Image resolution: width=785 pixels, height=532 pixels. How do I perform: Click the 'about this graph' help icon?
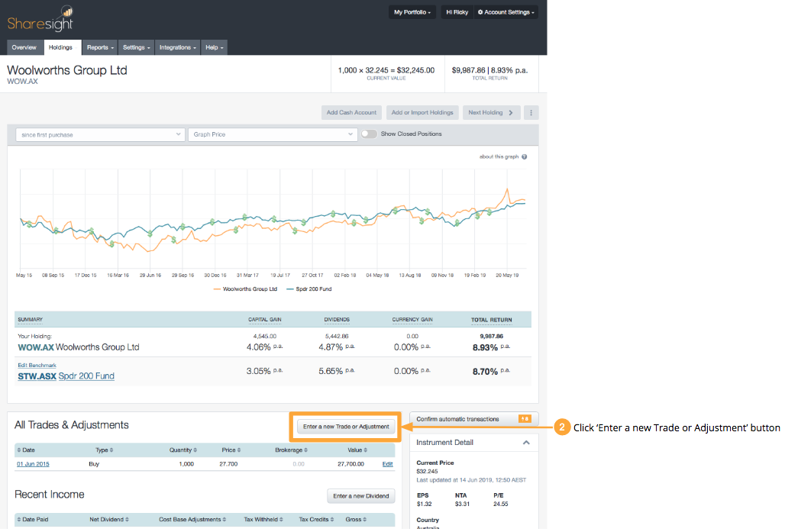tap(524, 156)
